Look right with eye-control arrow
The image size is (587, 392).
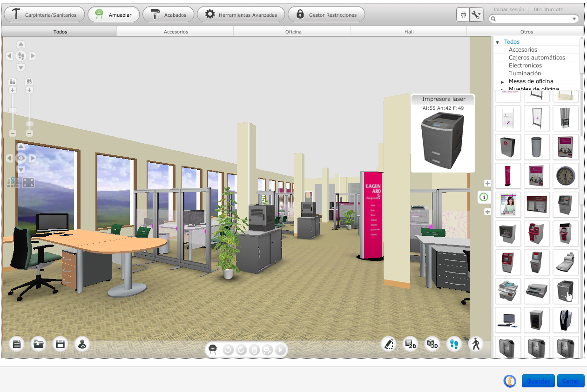pos(33,159)
